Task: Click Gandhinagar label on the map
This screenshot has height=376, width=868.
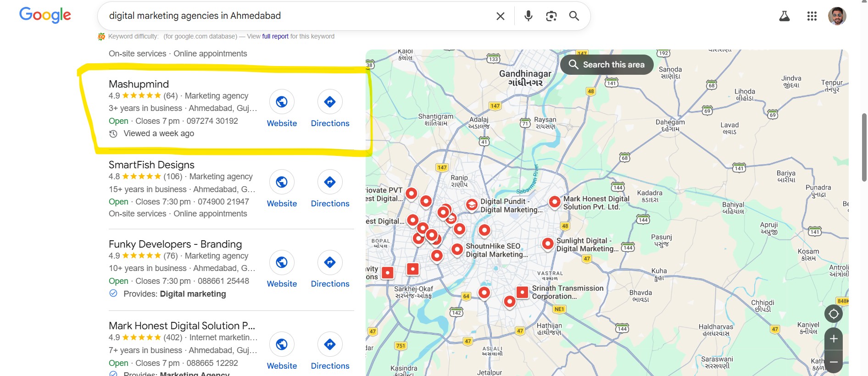Action: click(525, 78)
